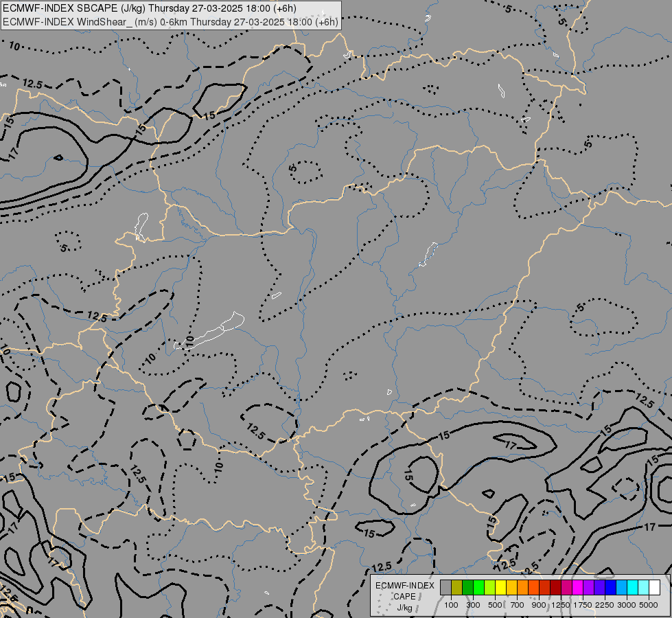
Task: Click the SBCAPE title line
Action: (x=150, y=8)
